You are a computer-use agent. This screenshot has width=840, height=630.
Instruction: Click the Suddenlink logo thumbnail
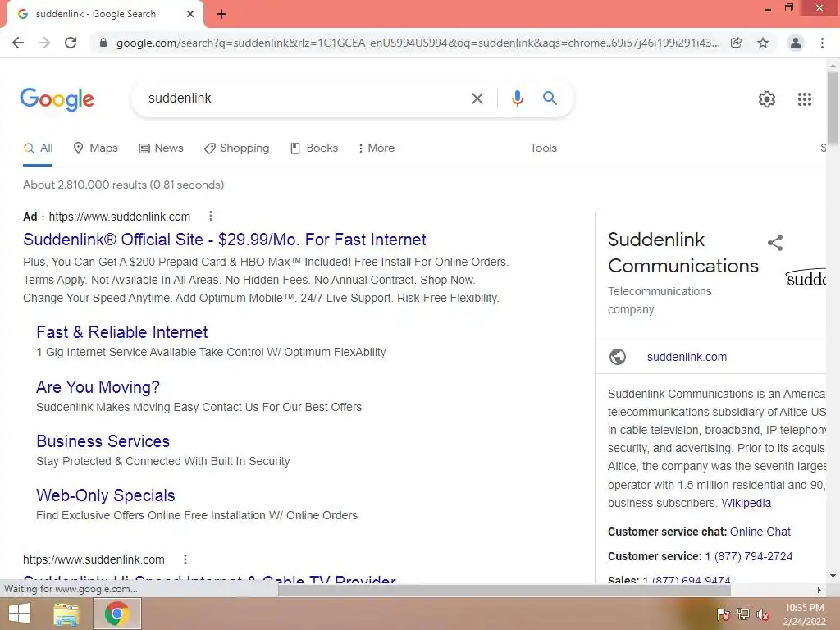point(806,277)
